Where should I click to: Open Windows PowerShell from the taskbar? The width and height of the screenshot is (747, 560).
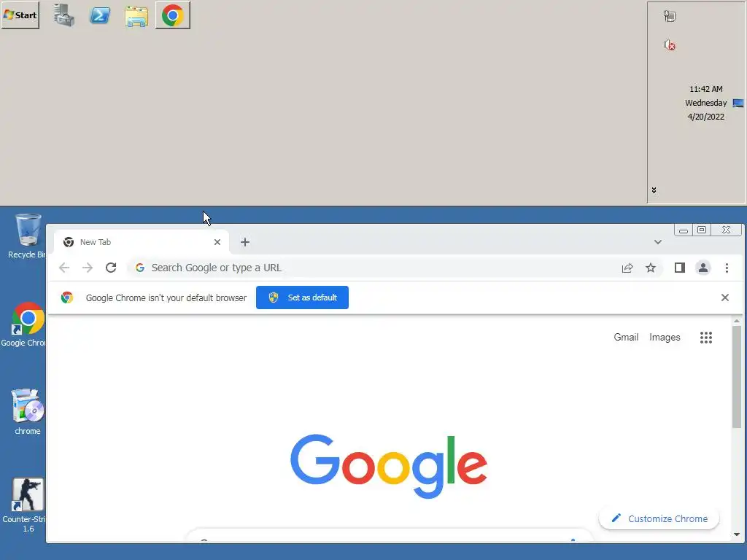pos(100,15)
